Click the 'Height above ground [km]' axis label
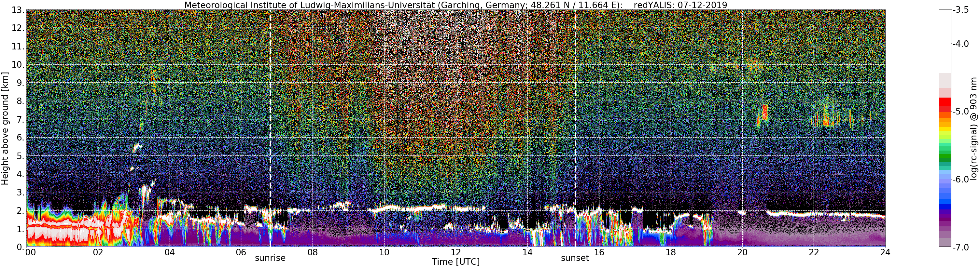 tap(5, 128)
